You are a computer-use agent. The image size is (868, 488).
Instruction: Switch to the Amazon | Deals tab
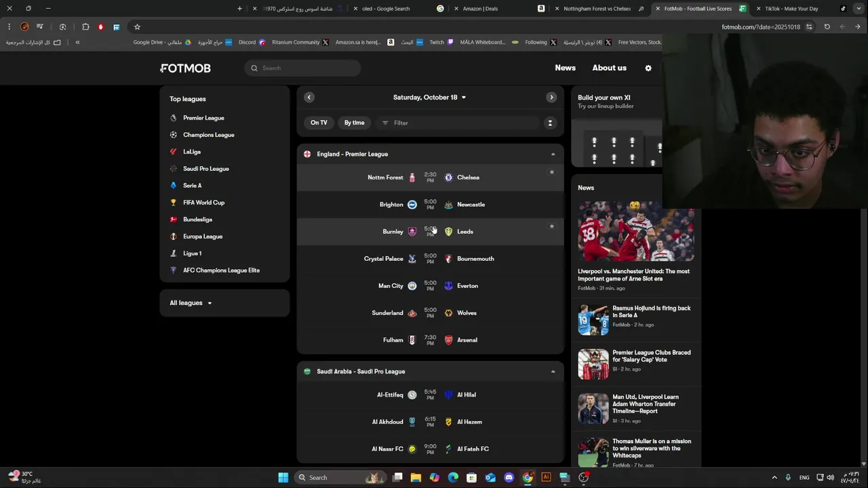498,9
